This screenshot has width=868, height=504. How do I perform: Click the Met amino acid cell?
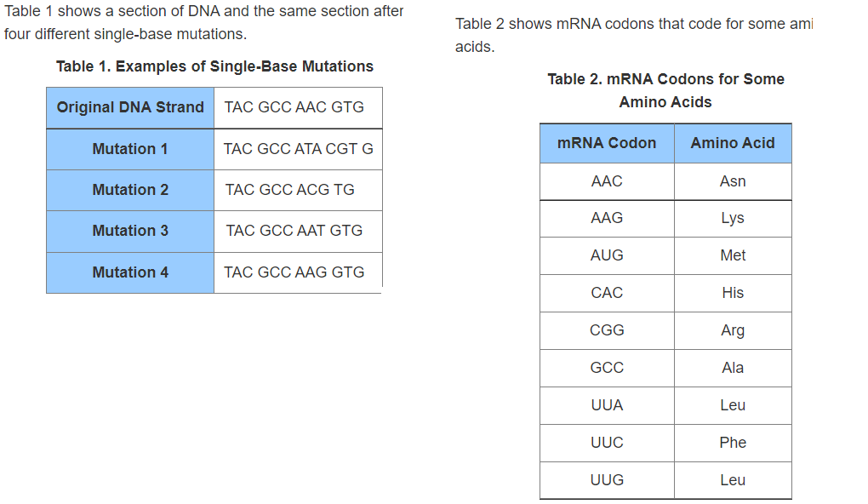tap(733, 255)
